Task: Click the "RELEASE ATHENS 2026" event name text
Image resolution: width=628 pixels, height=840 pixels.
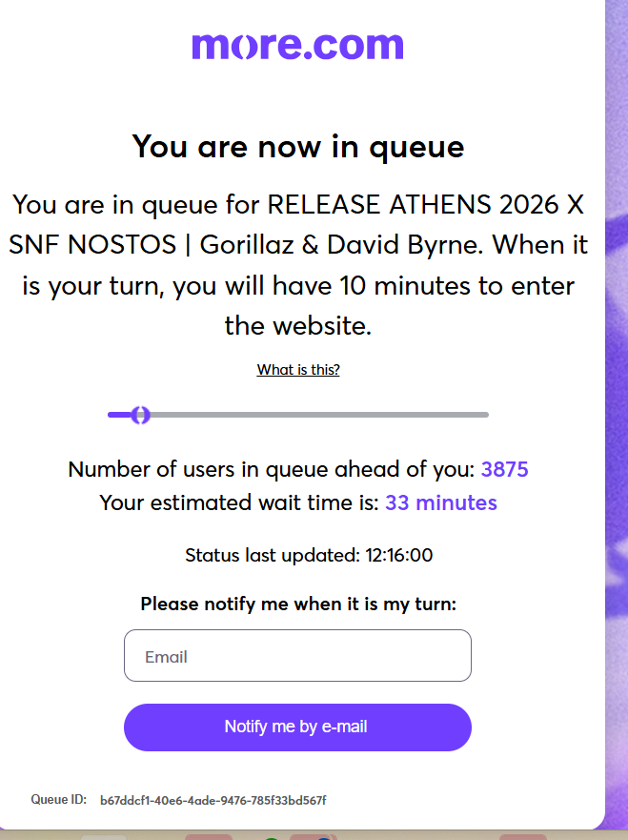Action: point(424,204)
